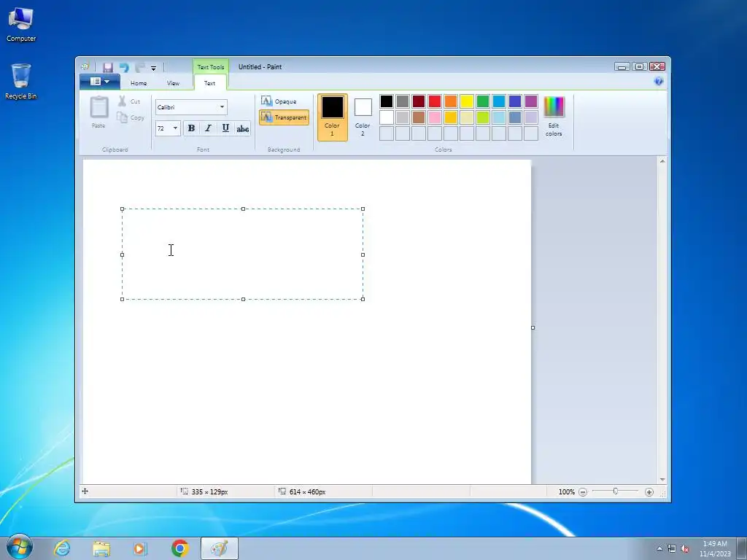Open Windows Explorer folder on taskbar

(x=101, y=548)
